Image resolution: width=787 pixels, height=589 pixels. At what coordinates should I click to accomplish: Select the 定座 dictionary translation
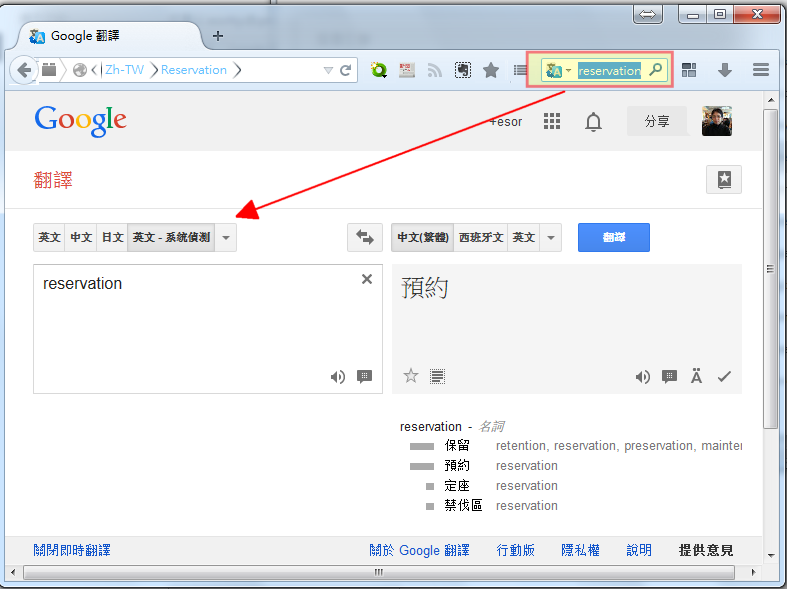coord(457,486)
